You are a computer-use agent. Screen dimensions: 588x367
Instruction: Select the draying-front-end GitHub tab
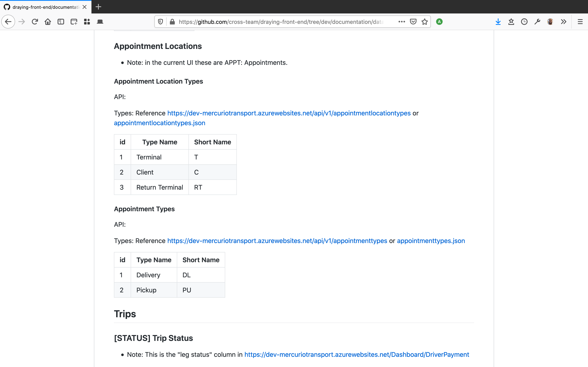(x=46, y=7)
